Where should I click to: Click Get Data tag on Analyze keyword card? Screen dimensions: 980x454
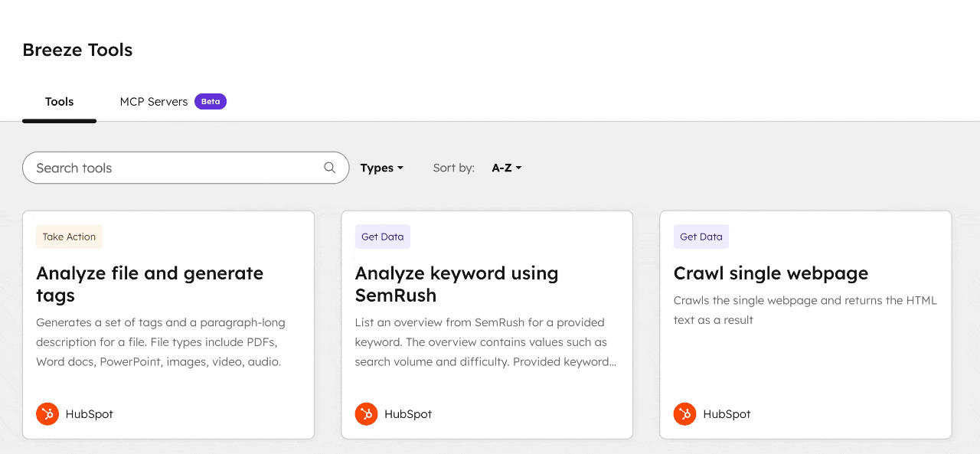[x=383, y=237]
